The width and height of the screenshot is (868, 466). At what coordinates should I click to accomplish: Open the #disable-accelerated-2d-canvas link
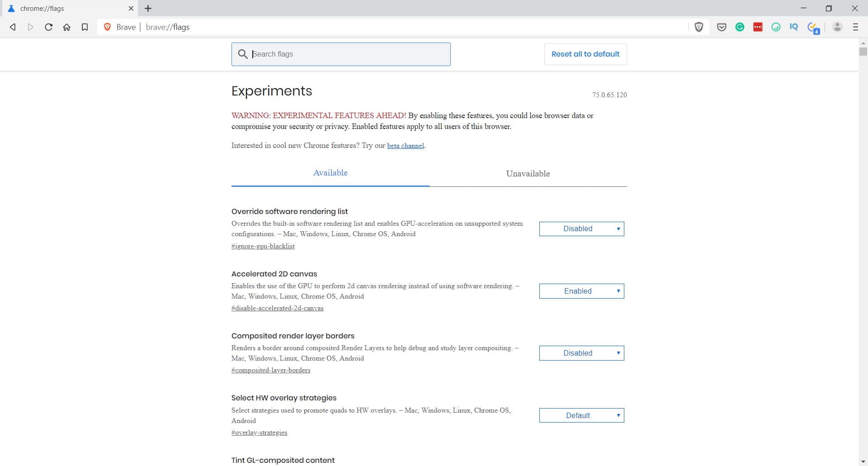click(x=277, y=308)
